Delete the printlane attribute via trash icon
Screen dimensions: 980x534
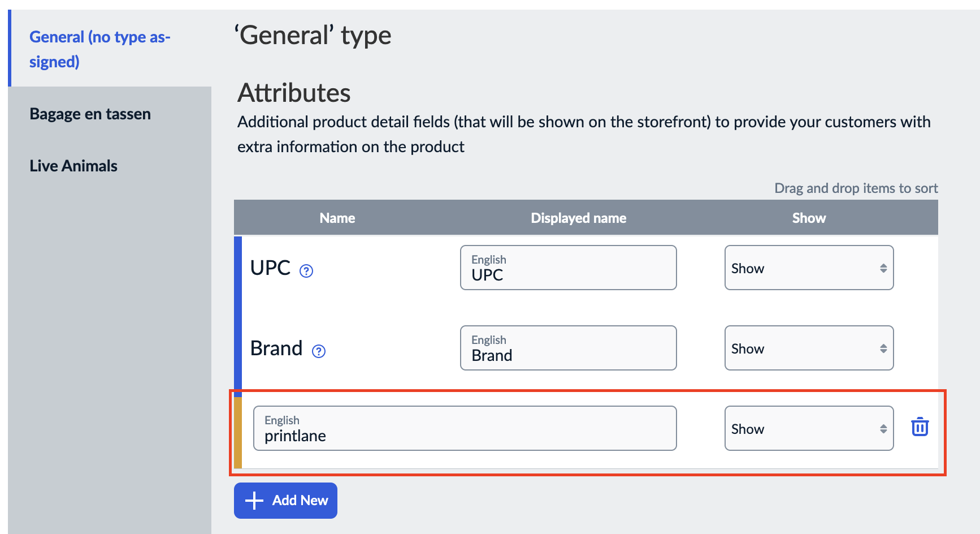coord(919,428)
